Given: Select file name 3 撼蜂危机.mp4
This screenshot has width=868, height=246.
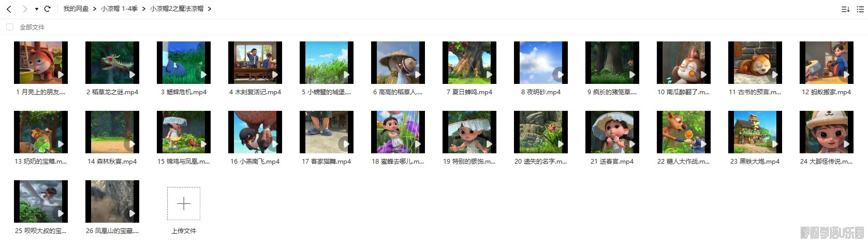Looking at the screenshot, I should [x=184, y=92].
